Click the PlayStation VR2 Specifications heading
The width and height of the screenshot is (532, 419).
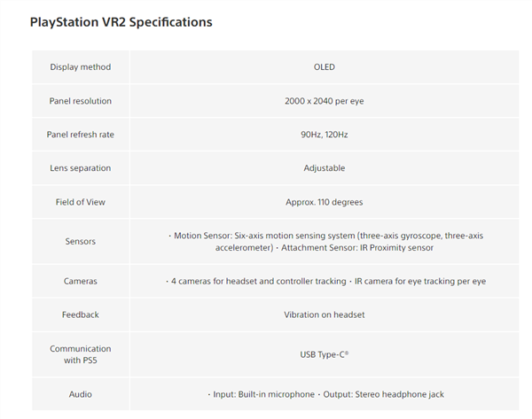[121, 21]
